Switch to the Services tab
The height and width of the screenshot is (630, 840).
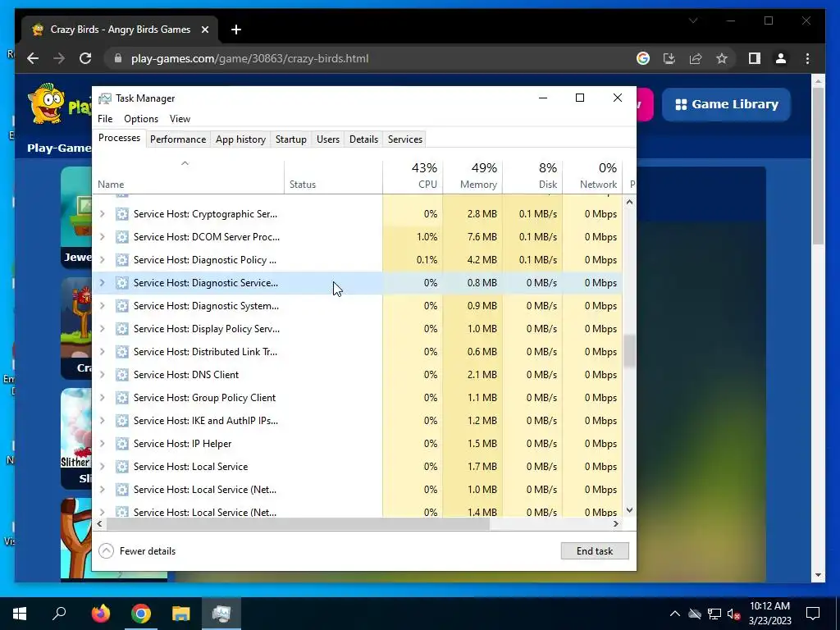pos(405,139)
